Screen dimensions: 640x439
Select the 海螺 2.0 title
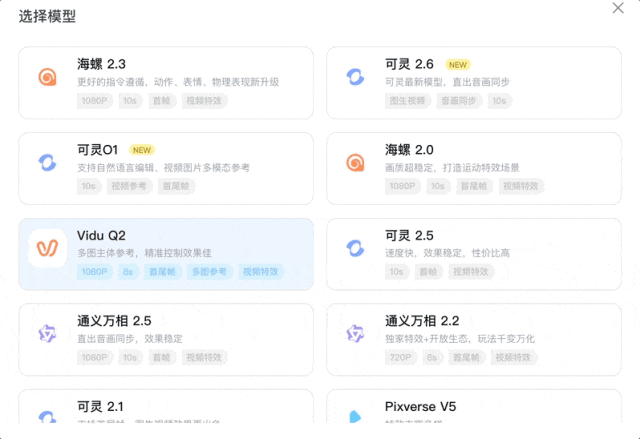coord(409,150)
